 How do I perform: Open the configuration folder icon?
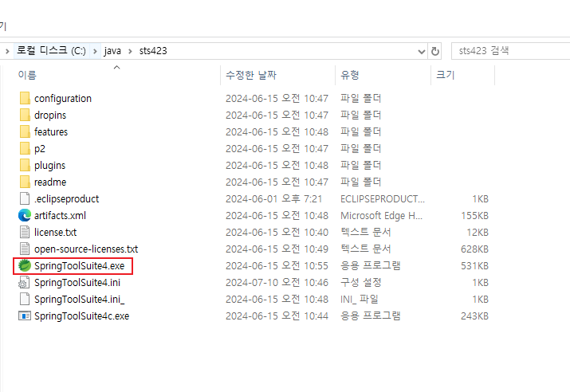(x=25, y=99)
